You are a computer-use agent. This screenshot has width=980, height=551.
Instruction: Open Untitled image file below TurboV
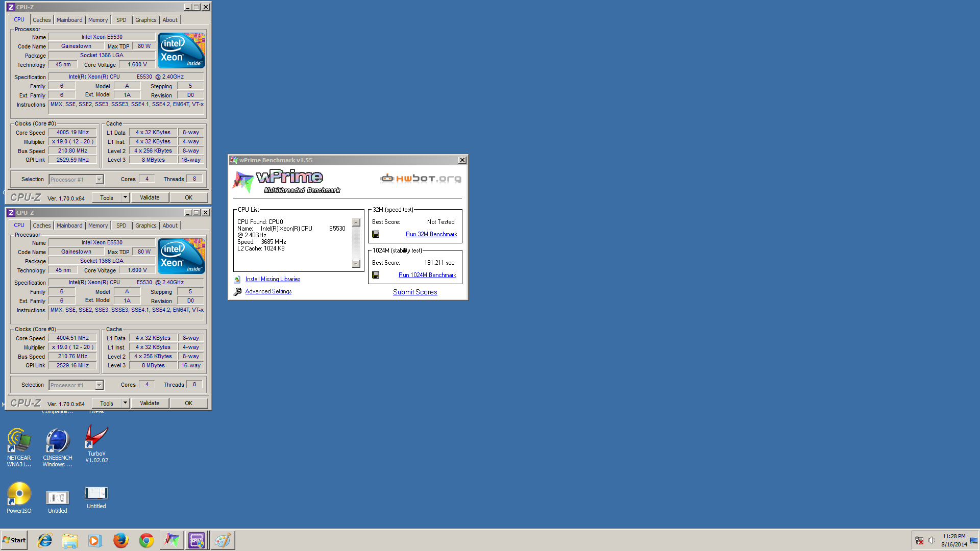pyautogui.click(x=96, y=497)
